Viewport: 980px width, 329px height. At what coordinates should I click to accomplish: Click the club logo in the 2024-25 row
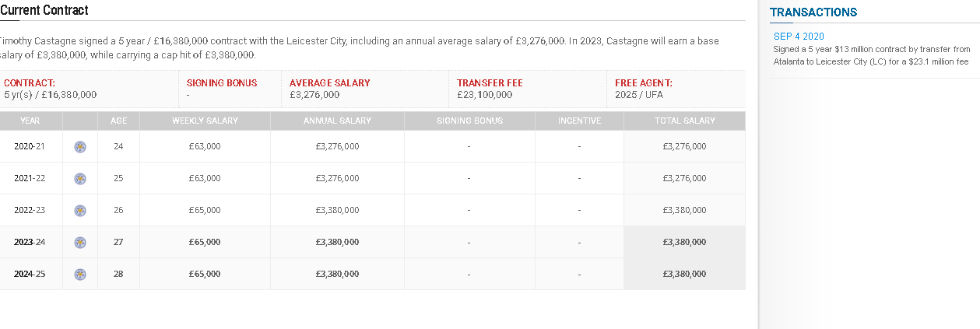(80, 274)
